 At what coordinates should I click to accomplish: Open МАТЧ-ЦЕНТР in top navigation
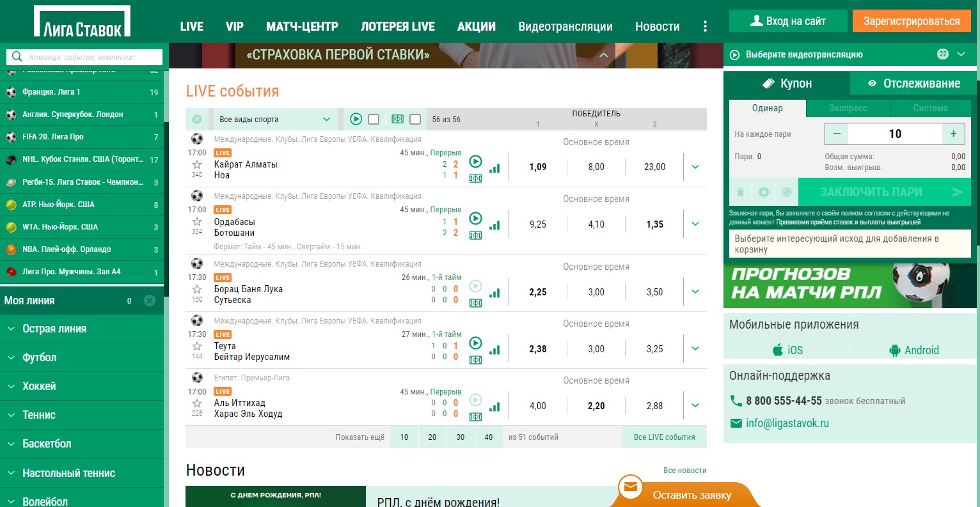click(302, 26)
